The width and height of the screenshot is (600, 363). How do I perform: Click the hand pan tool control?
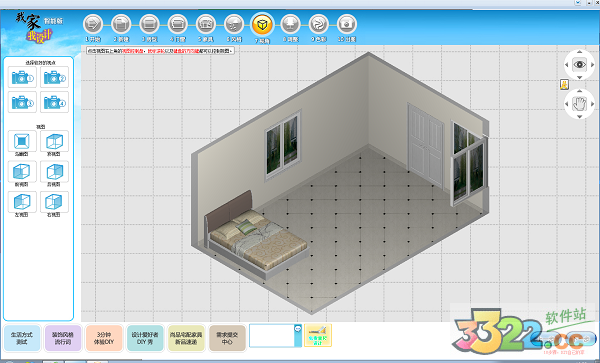pyautogui.click(x=579, y=103)
